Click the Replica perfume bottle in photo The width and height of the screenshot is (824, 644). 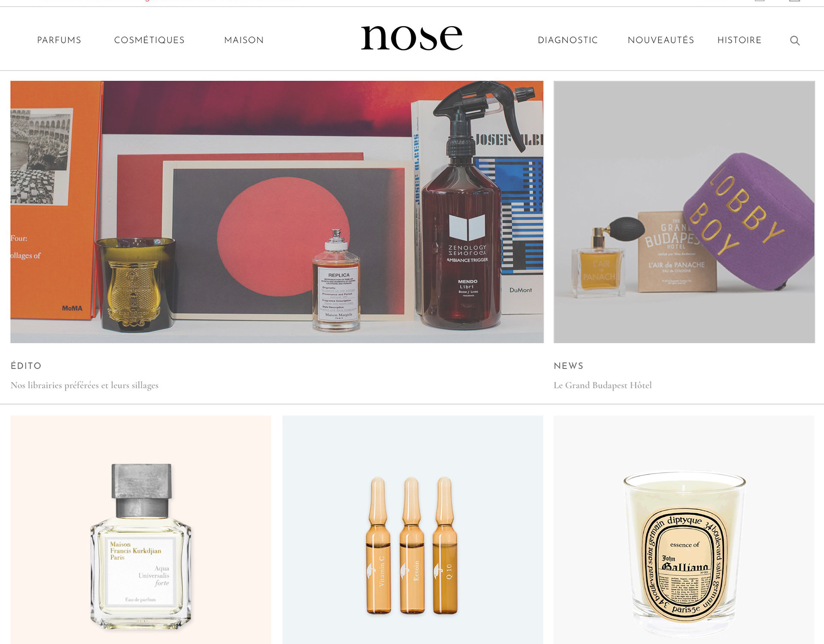[336, 281]
